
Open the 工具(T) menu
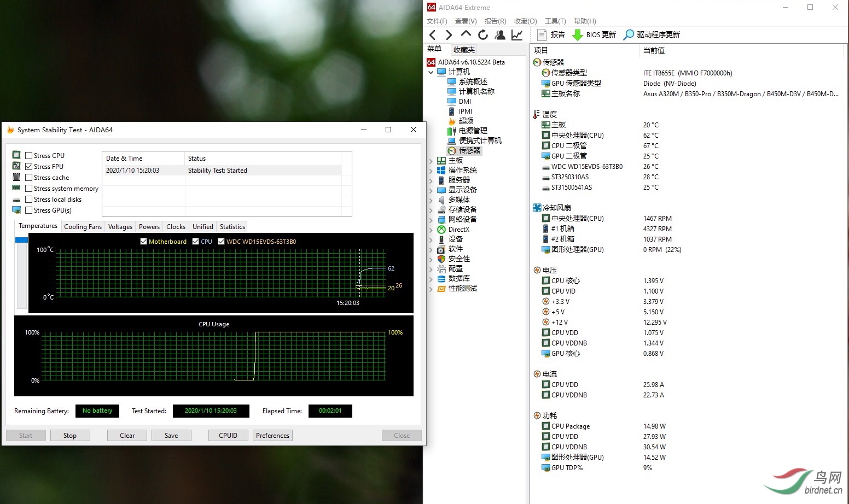click(x=555, y=21)
